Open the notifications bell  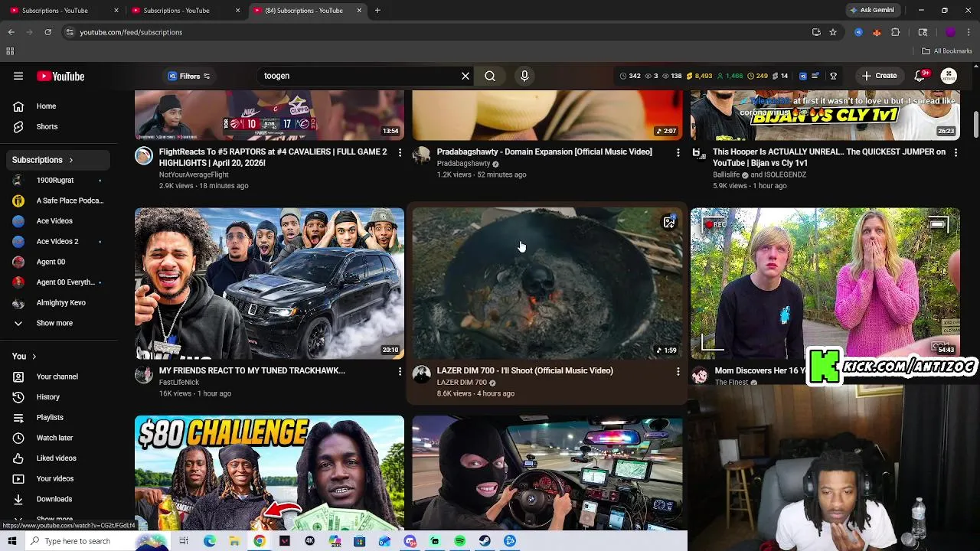921,76
